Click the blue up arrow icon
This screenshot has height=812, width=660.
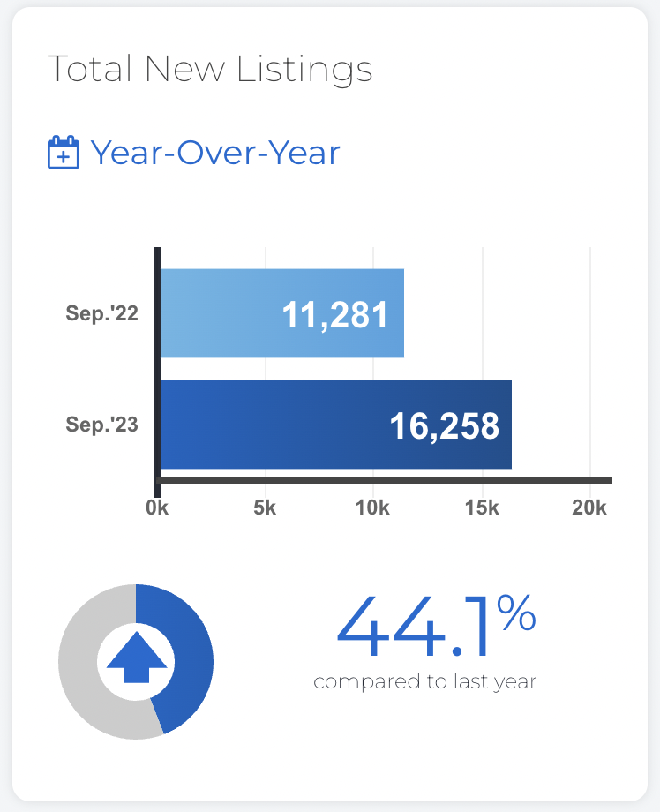coord(137,658)
